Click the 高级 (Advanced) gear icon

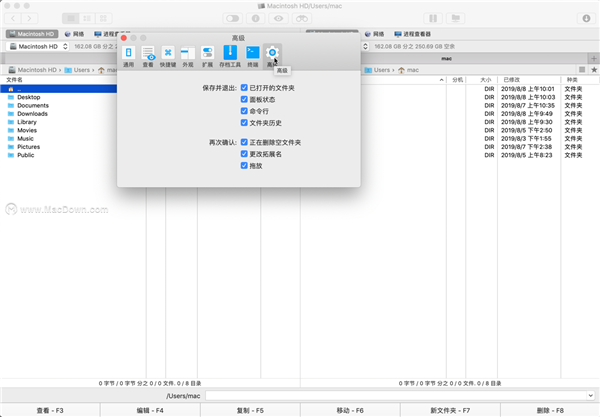point(272,54)
